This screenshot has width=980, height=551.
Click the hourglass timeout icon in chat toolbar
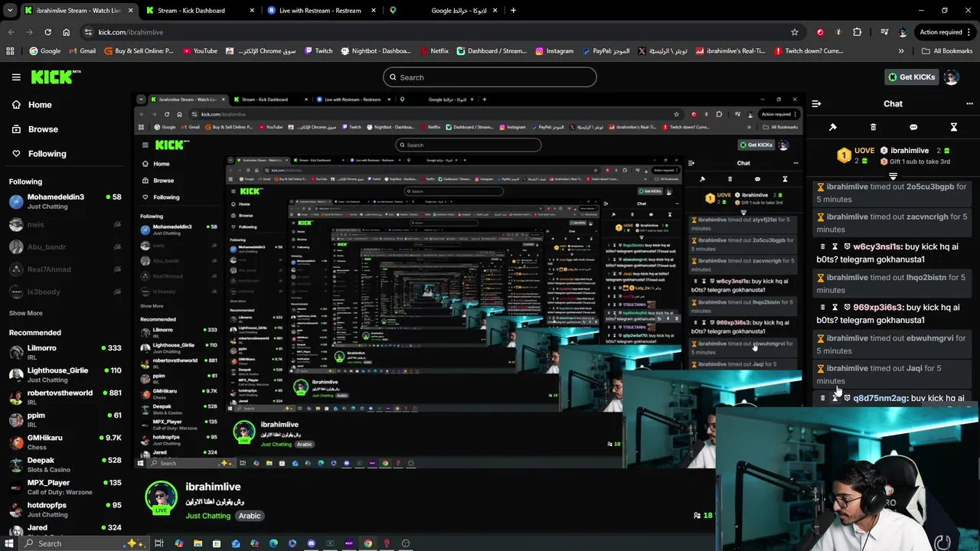pos(954,127)
